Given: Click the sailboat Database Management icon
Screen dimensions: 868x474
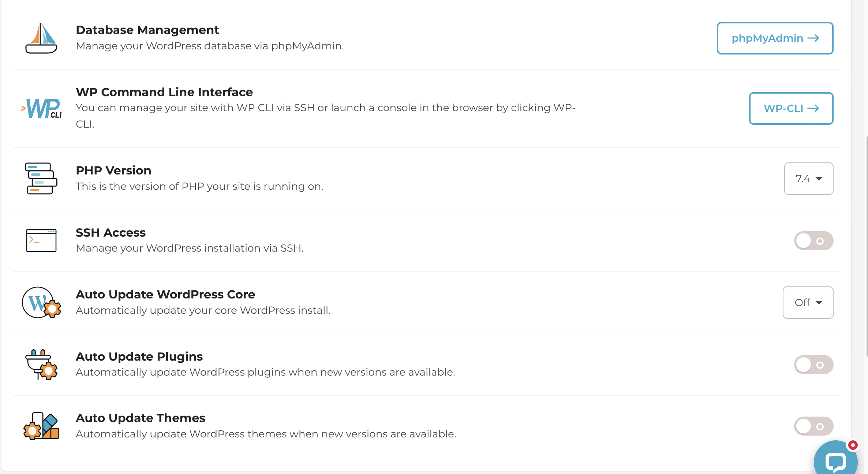Looking at the screenshot, I should pyautogui.click(x=41, y=38).
